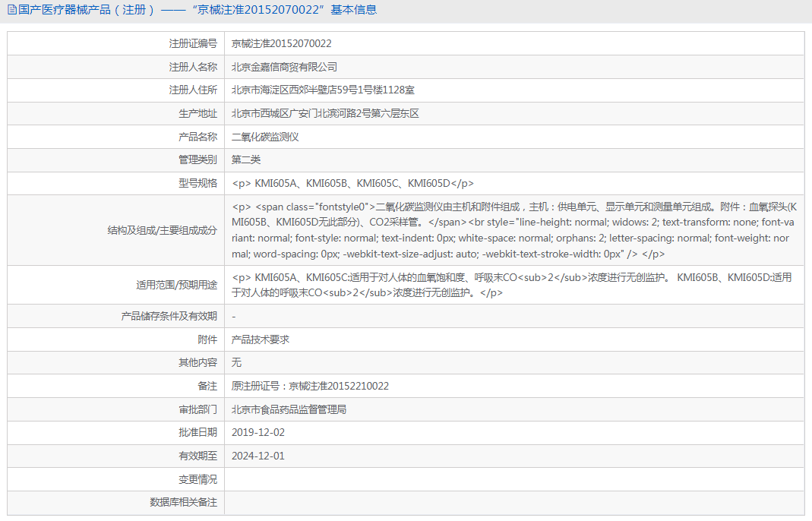Image resolution: width=812 pixels, height=521 pixels.
Task: Click address 北京市海淀区西郊半壁店59号1号楼1128室
Action: (x=323, y=90)
